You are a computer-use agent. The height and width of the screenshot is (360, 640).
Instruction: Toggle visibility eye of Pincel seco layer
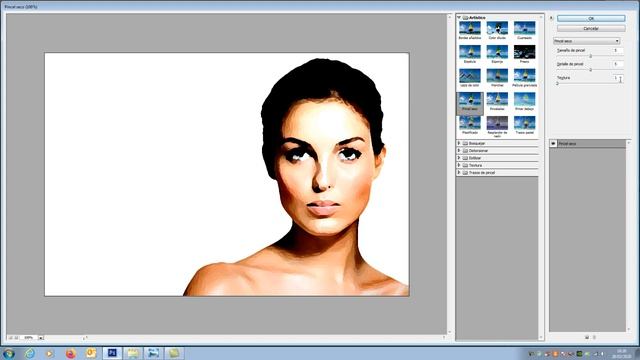click(553, 144)
